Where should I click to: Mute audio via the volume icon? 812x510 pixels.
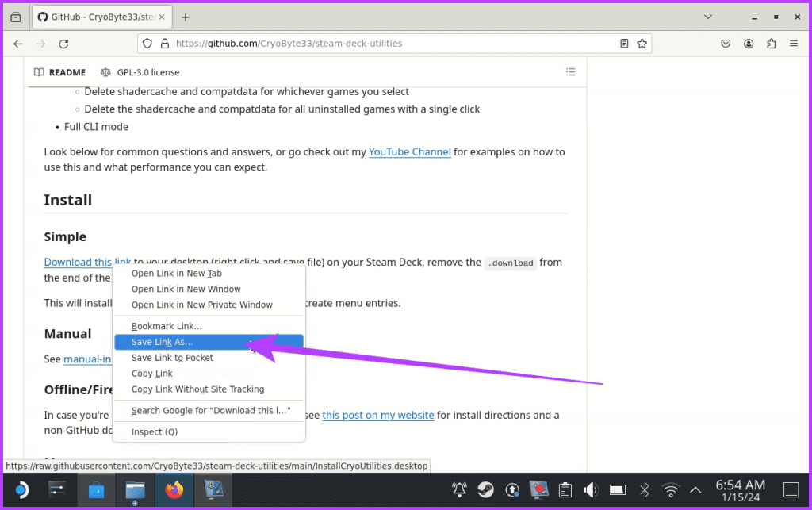coord(592,489)
